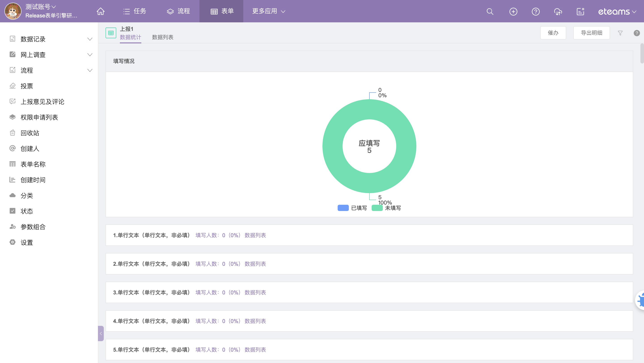Open 数据列表 link for question 4
644x363 pixels.
click(255, 321)
